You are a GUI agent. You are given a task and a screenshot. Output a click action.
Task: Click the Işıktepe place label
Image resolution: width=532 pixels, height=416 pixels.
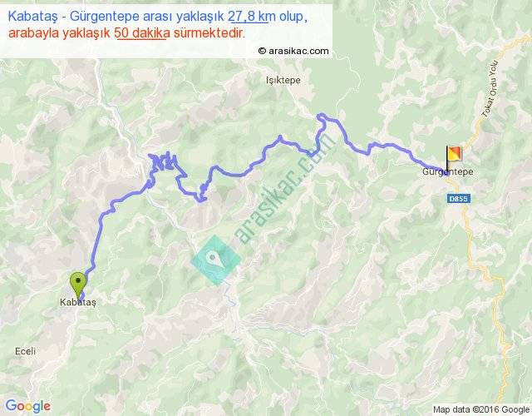pos(283,80)
